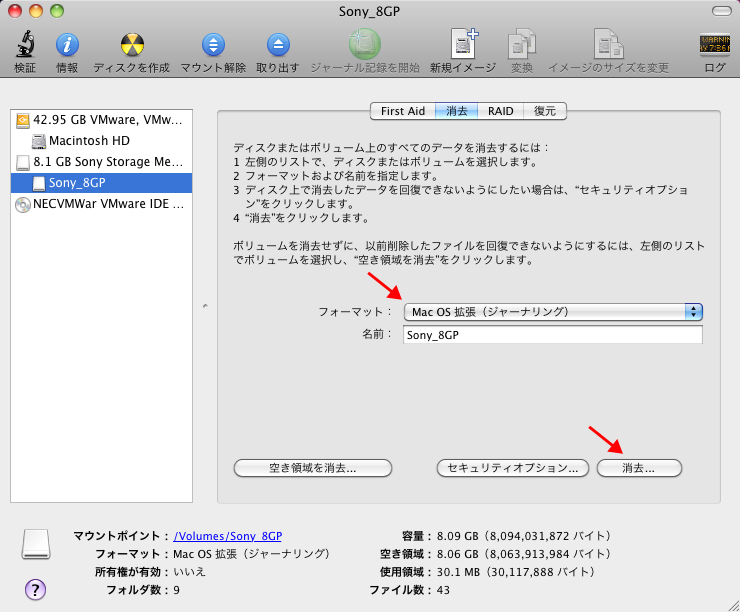Select the NECVMWar VMware IDE drive
The width and height of the screenshot is (740, 612).
click(x=101, y=204)
